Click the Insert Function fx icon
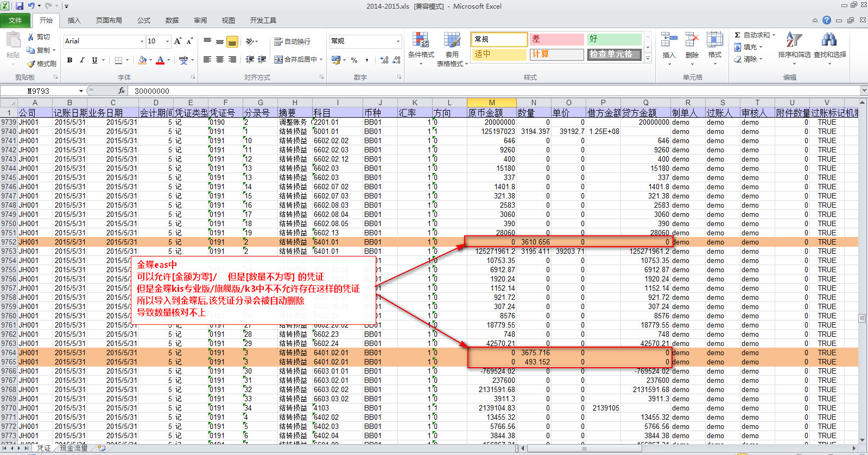The image size is (868, 455). 121,91
